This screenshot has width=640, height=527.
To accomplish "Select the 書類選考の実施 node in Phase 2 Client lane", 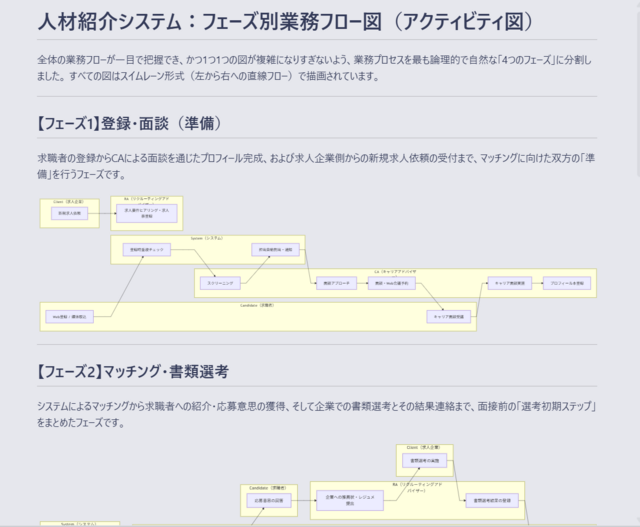I will pyautogui.click(x=424, y=461).
